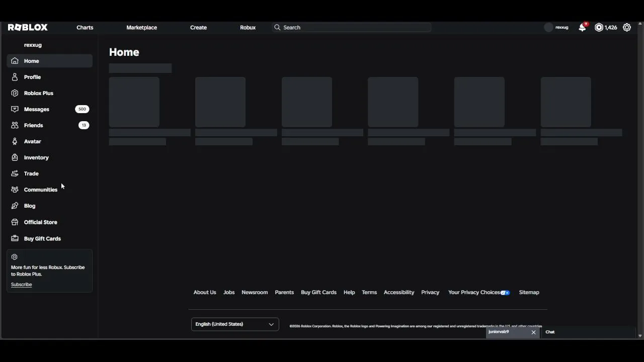Open the notifications bell icon

click(x=582, y=28)
